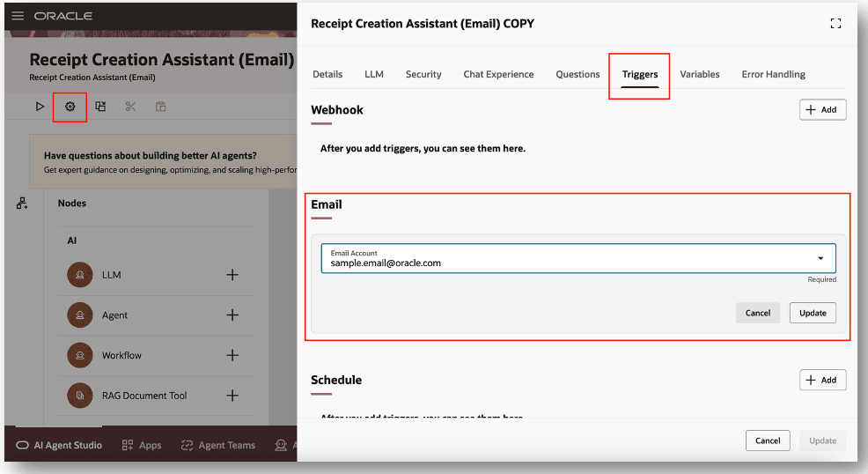The height and width of the screenshot is (474, 868).
Task: Click the LLM node round icon
Action: (80, 275)
